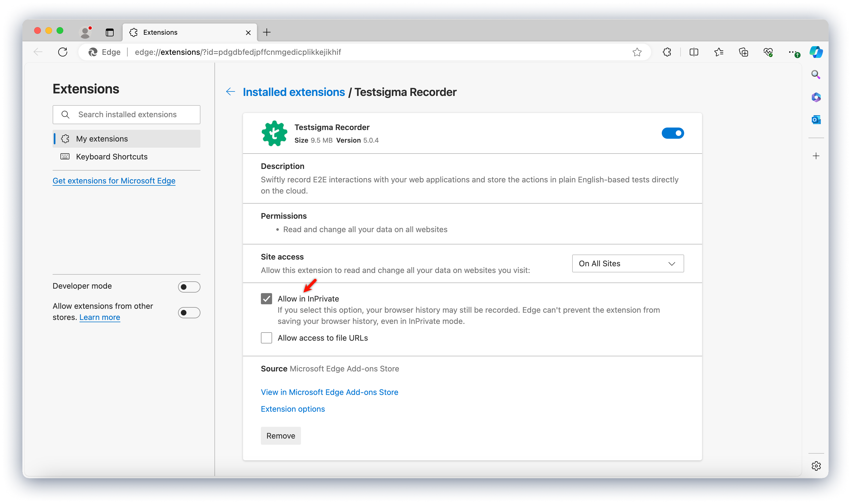Open the Split screen toolbar icon
This screenshot has width=851, height=504.
pyautogui.click(x=693, y=52)
